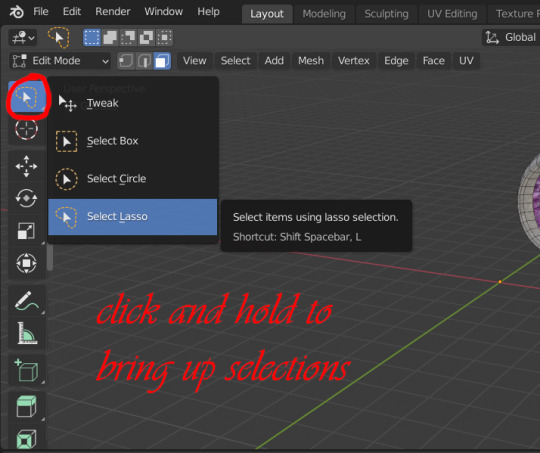The height and width of the screenshot is (453, 540).
Task: Select the Move tool
Action: (x=27, y=166)
